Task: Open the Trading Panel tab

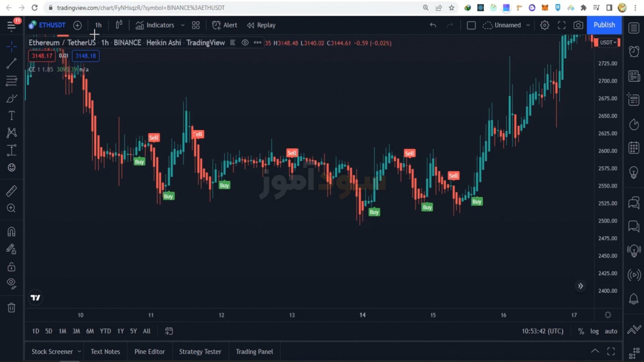Action: (254, 351)
